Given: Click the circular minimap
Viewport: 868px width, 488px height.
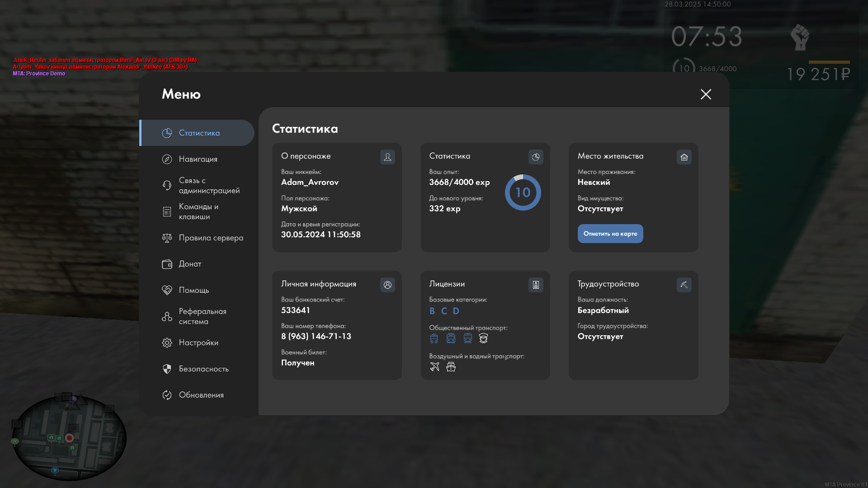Looking at the screenshot, I should [69, 437].
